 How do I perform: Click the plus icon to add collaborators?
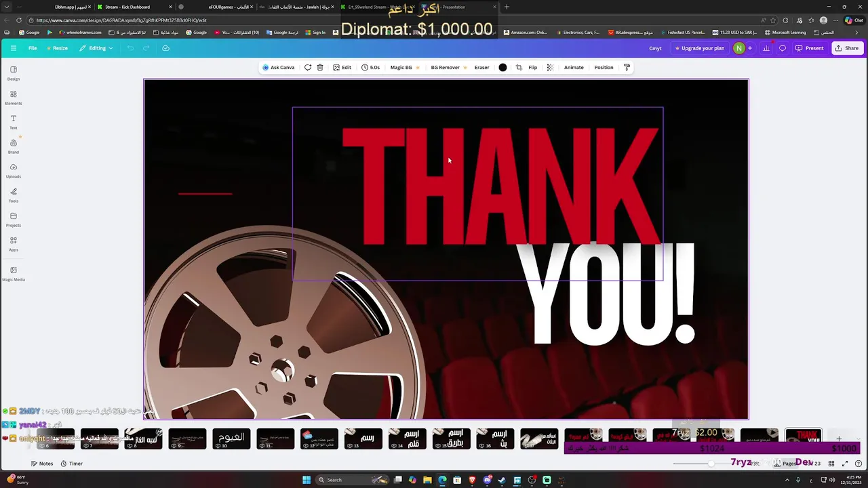tap(749, 48)
